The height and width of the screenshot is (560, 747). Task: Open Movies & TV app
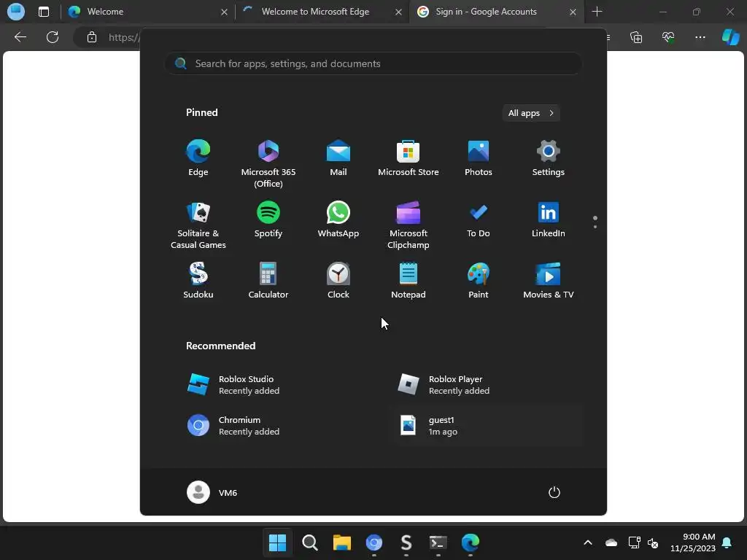coord(549,281)
